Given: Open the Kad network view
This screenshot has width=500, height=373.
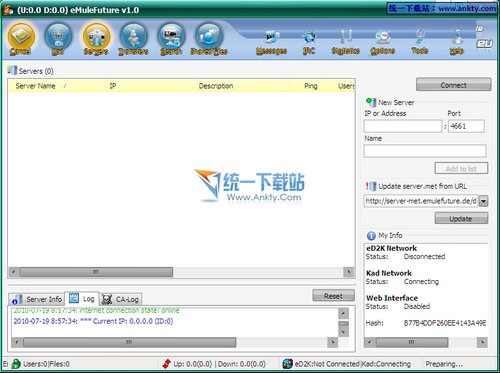Looking at the screenshot, I should (x=58, y=39).
